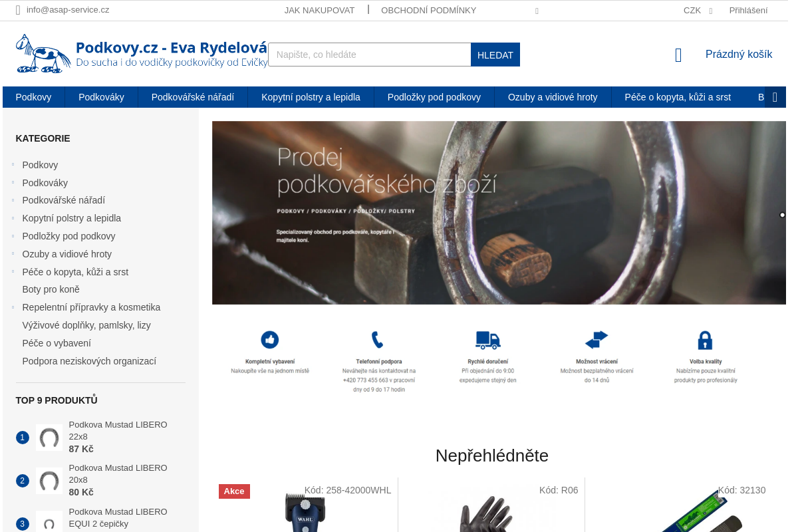Viewport: 798px width, 532px height.
Task: Open black gloves product image R06
Action: coord(486,513)
